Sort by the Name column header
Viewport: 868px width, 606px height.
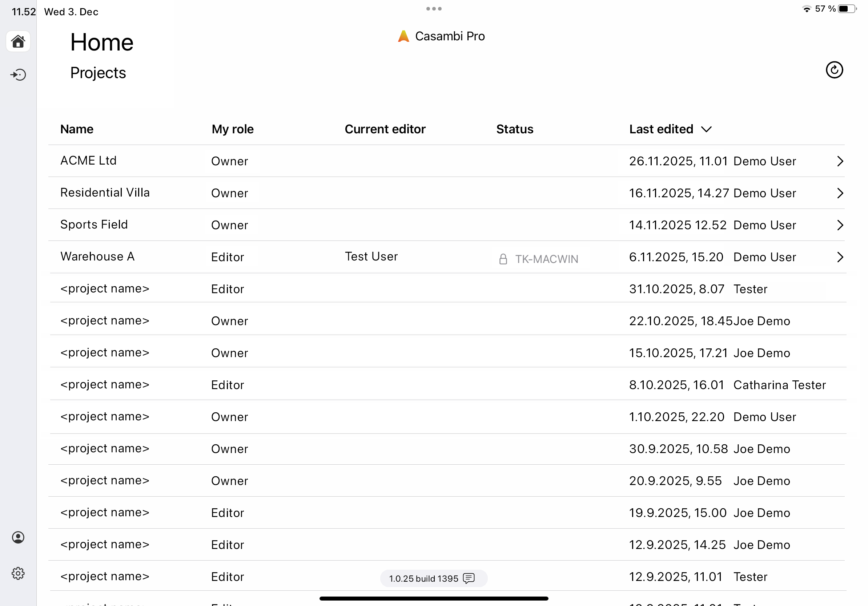(77, 129)
